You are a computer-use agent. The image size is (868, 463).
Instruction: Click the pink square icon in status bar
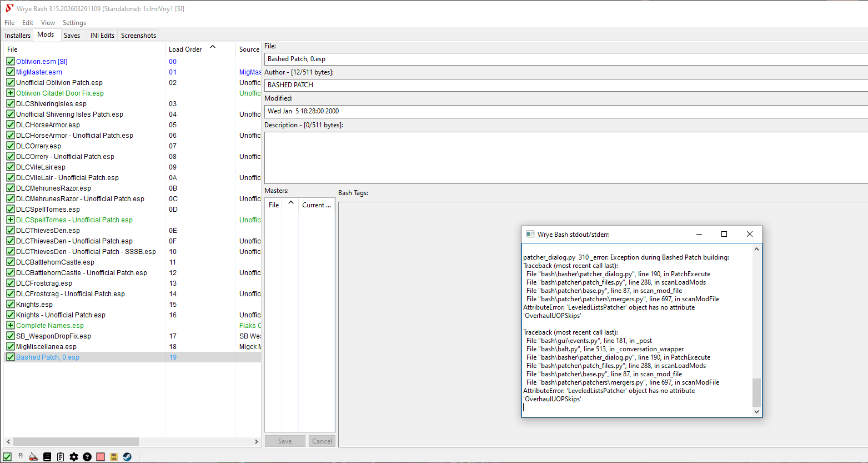(x=101, y=457)
